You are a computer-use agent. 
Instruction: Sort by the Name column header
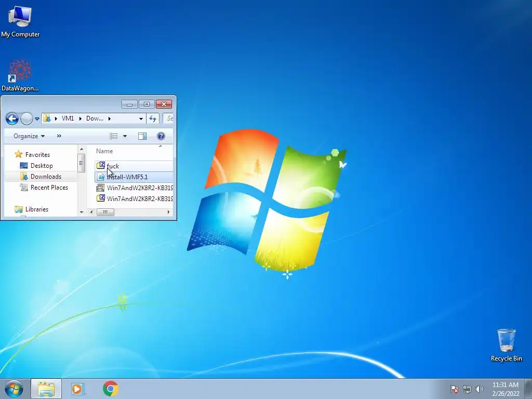(x=104, y=151)
